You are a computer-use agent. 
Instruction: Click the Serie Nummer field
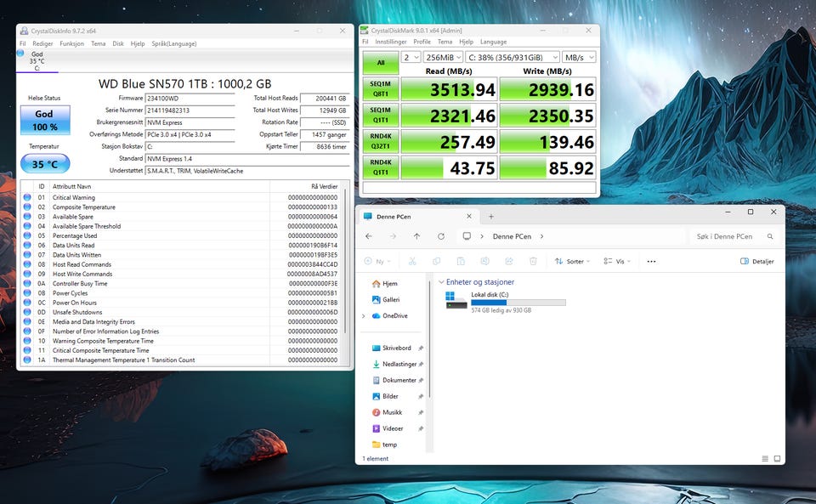click(x=190, y=110)
